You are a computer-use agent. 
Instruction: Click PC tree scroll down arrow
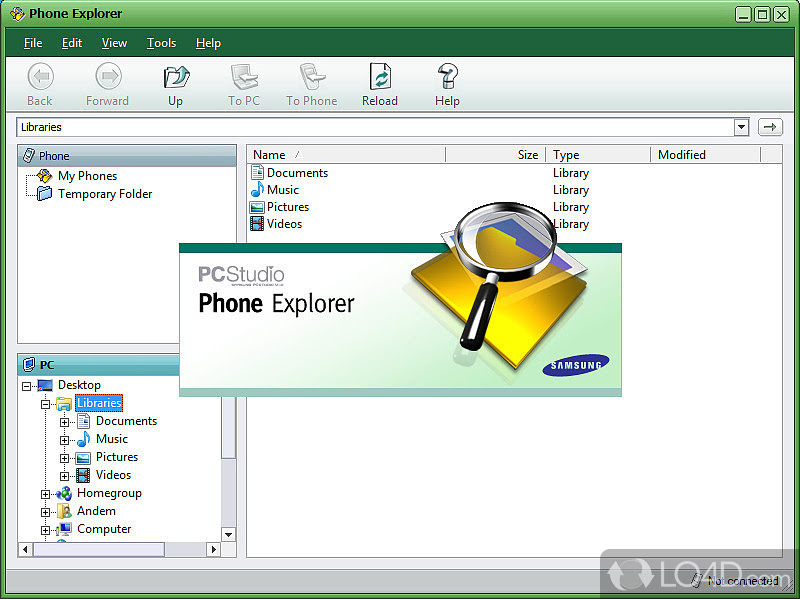pos(229,534)
